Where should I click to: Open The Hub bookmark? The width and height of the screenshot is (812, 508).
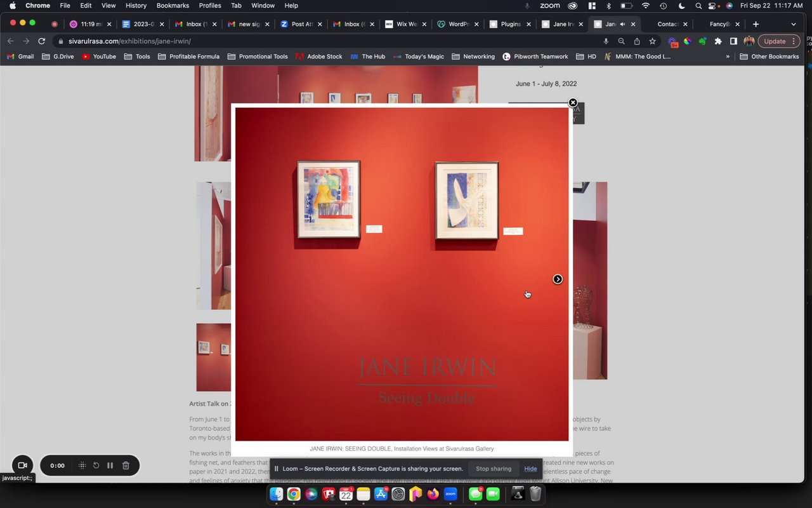[368, 57]
